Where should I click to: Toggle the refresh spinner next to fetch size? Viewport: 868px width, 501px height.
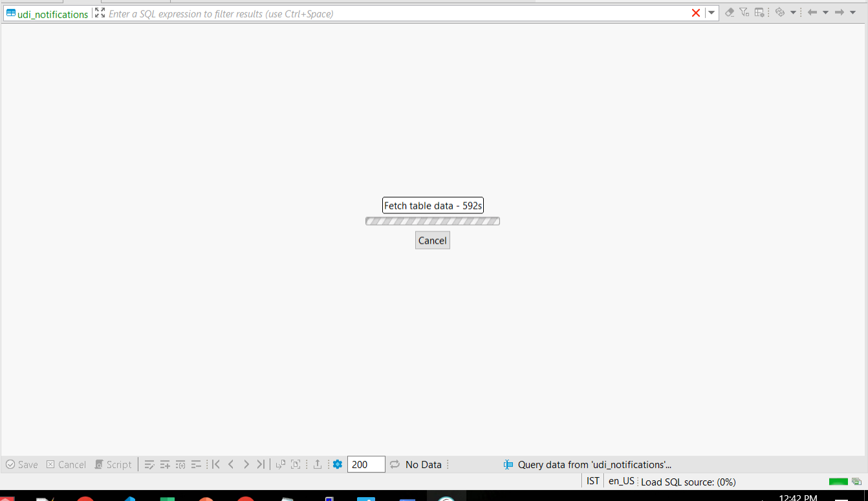click(394, 464)
